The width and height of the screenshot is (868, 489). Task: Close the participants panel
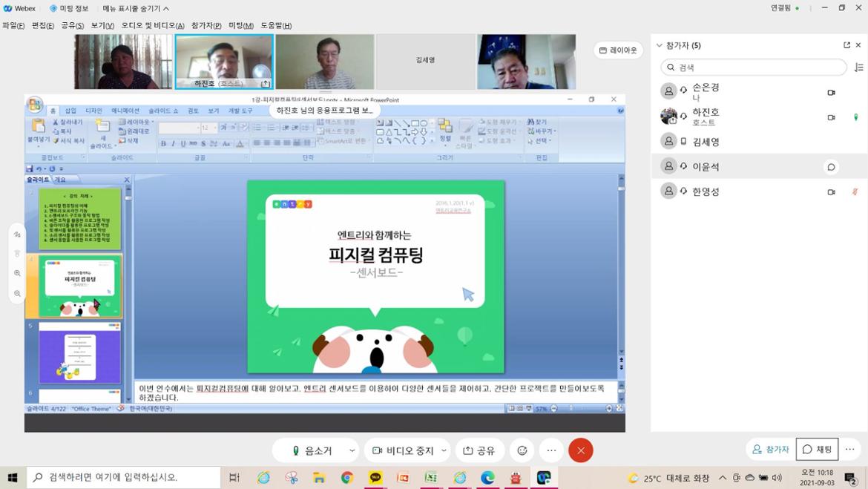(x=858, y=45)
